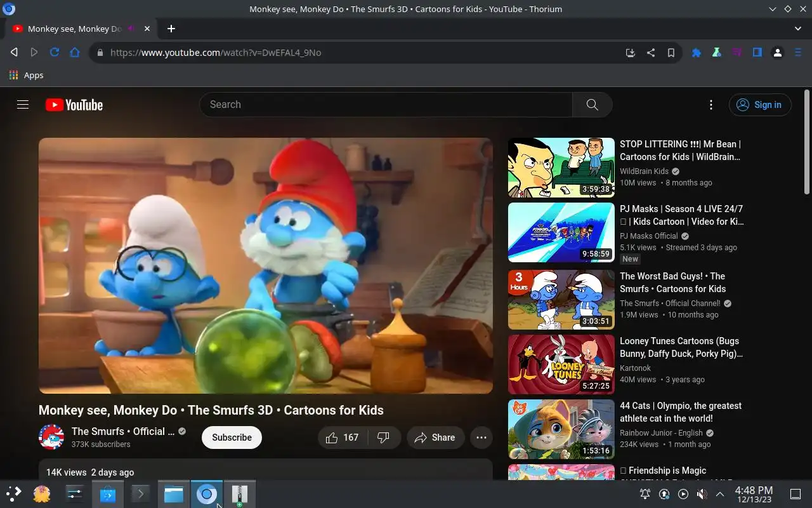Toggle the browser side panel

(757, 53)
